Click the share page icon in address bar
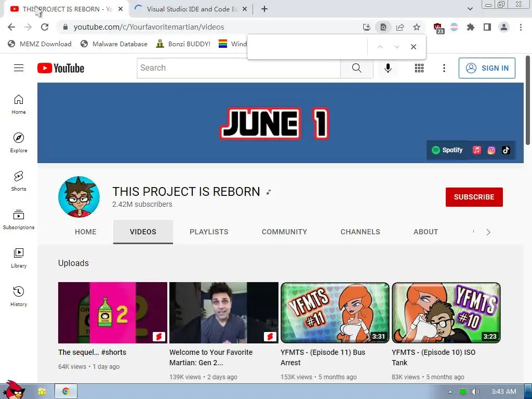Image resolution: width=532 pixels, height=399 pixels. click(400, 27)
